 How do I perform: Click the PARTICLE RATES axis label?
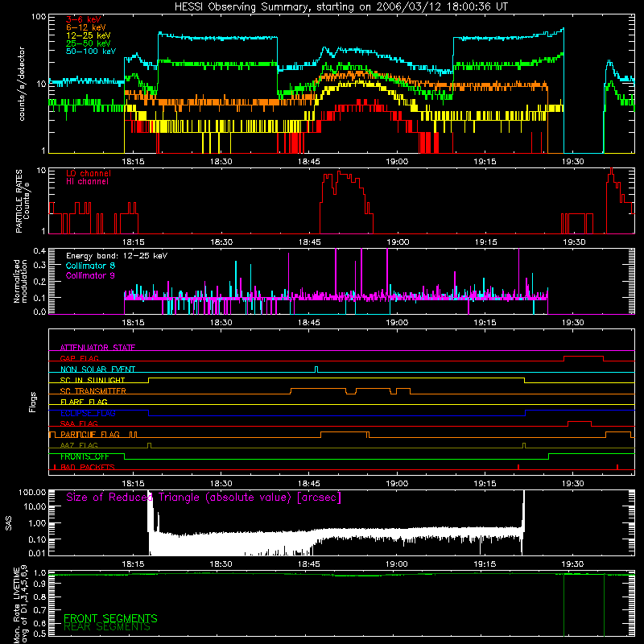(x=23, y=200)
